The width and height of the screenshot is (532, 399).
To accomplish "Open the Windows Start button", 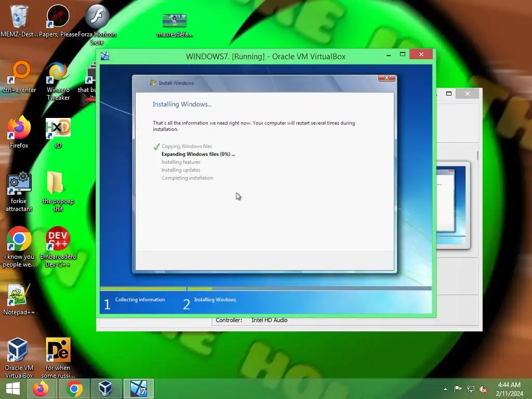I will 13,389.
